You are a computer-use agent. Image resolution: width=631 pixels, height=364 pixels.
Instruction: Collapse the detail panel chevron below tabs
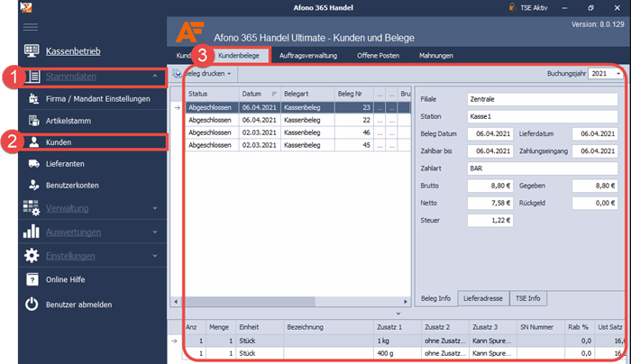click(398, 314)
